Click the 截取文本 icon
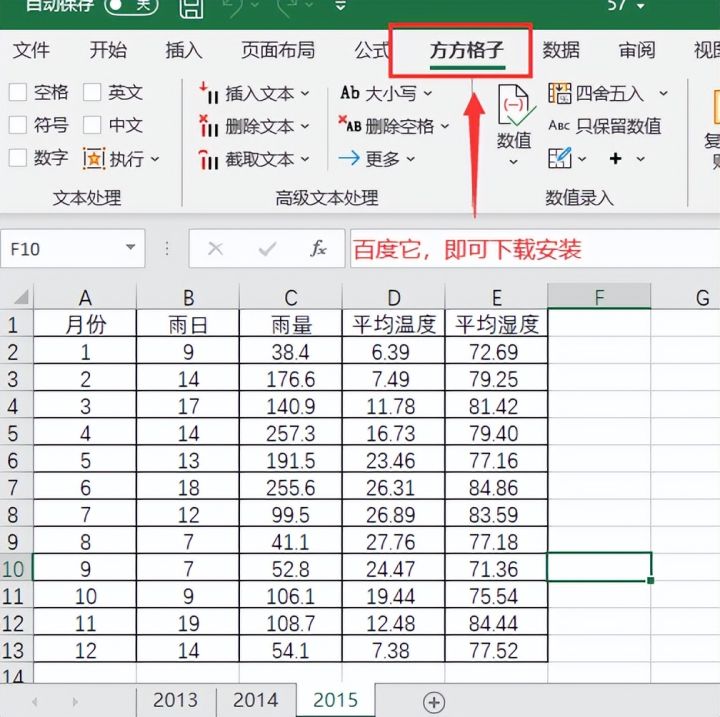This screenshot has width=720, height=717. point(209,159)
